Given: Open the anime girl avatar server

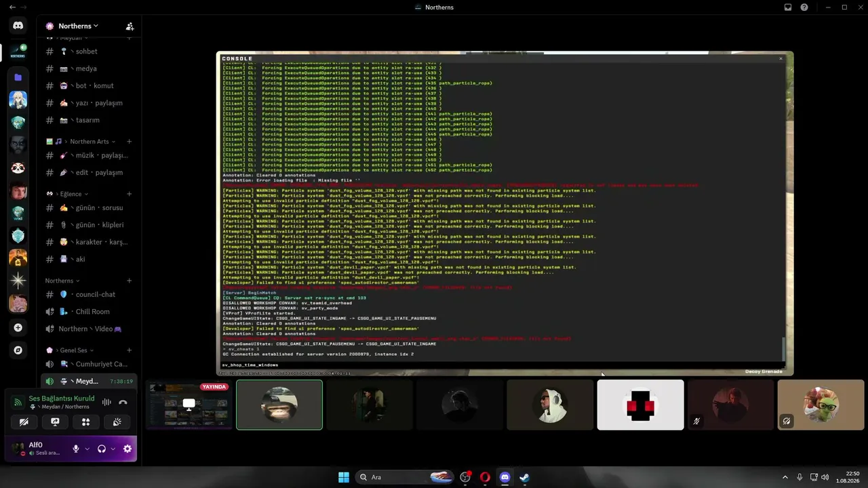Looking at the screenshot, I should pyautogui.click(x=18, y=100).
